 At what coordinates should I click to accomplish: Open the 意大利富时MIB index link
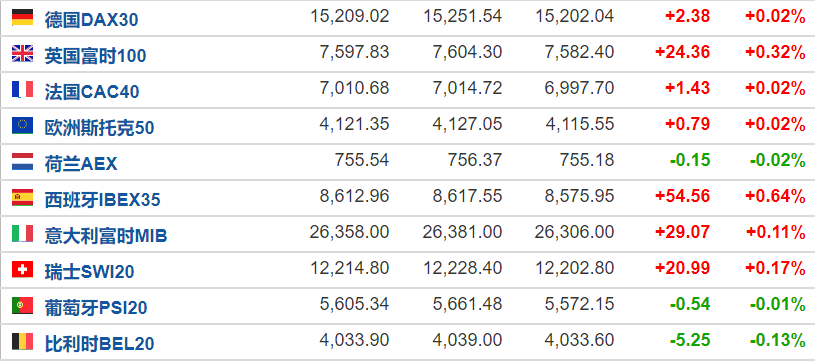tap(106, 236)
